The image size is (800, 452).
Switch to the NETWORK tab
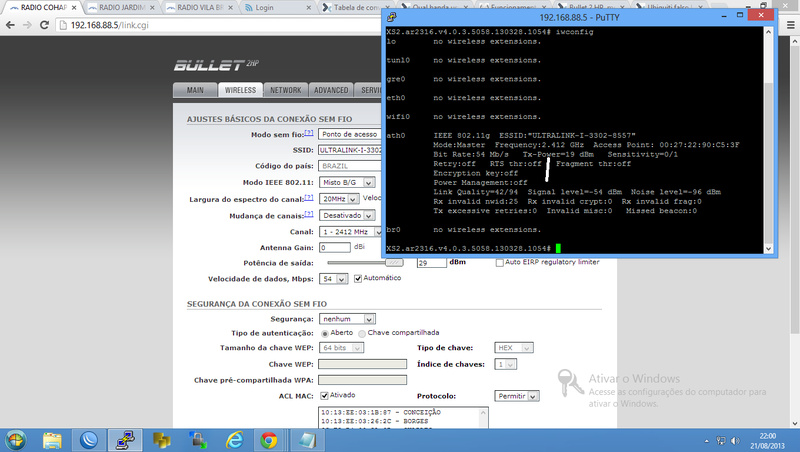coord(286,90)
